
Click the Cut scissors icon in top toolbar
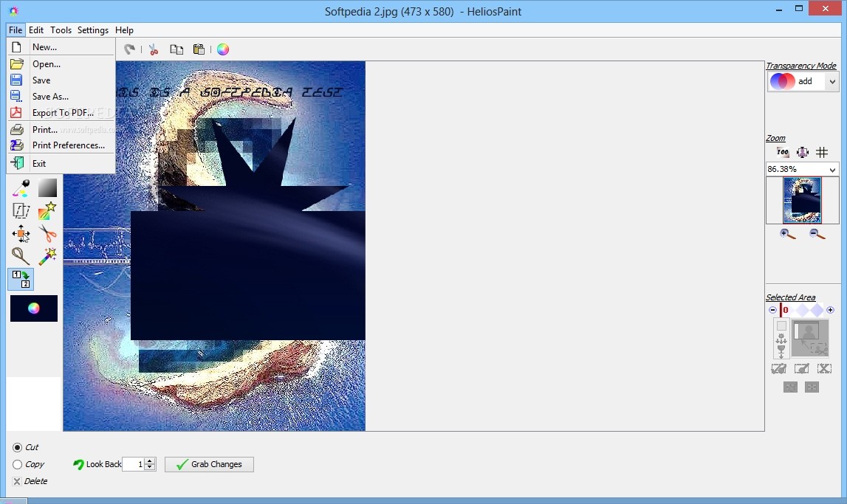coord(154,49)
